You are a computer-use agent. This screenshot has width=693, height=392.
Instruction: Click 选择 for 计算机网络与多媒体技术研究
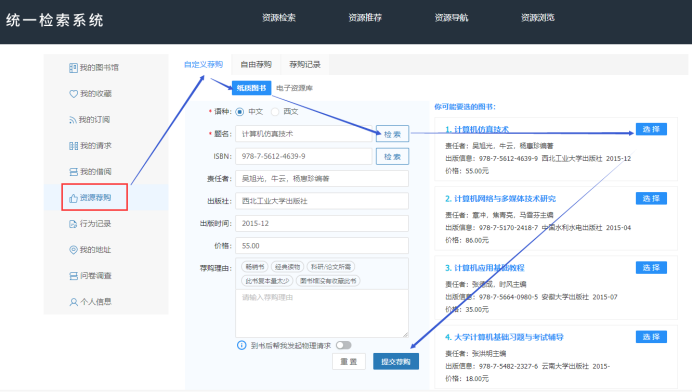tap(651, 198)
